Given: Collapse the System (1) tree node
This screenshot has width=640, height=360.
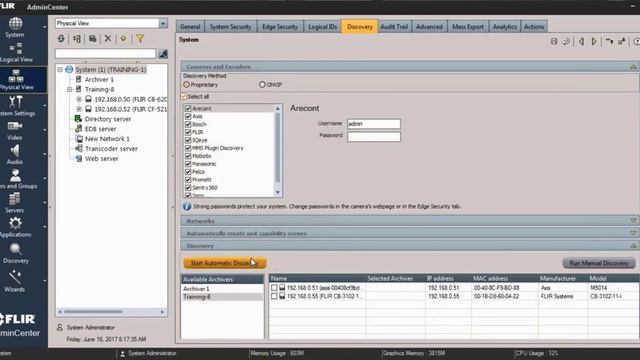Looking at the screenshot, I should pyautogui.click(x=60, y=69).
